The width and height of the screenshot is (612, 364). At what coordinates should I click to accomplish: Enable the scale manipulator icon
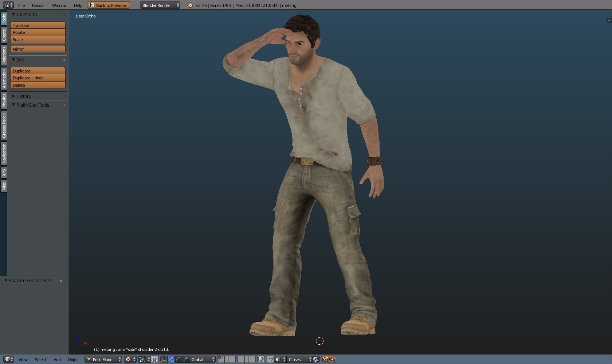[x=185, y=359]
